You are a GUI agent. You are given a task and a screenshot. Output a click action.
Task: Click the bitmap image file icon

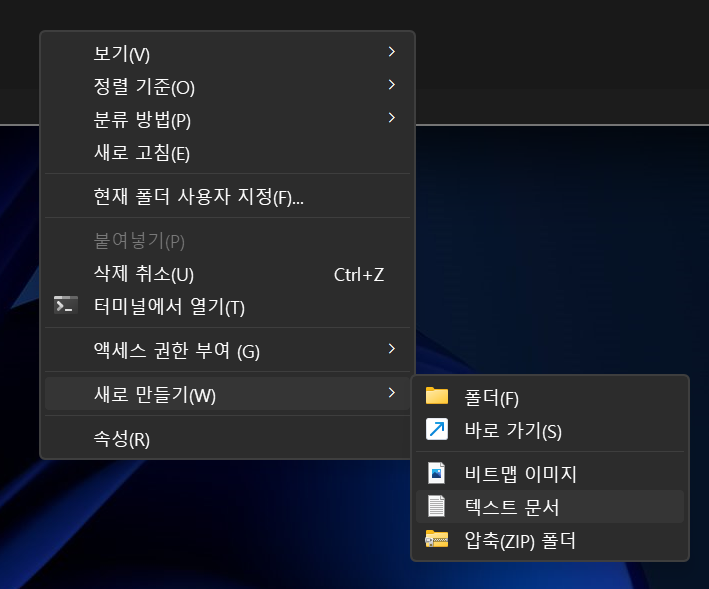click(x=436, y=473)
